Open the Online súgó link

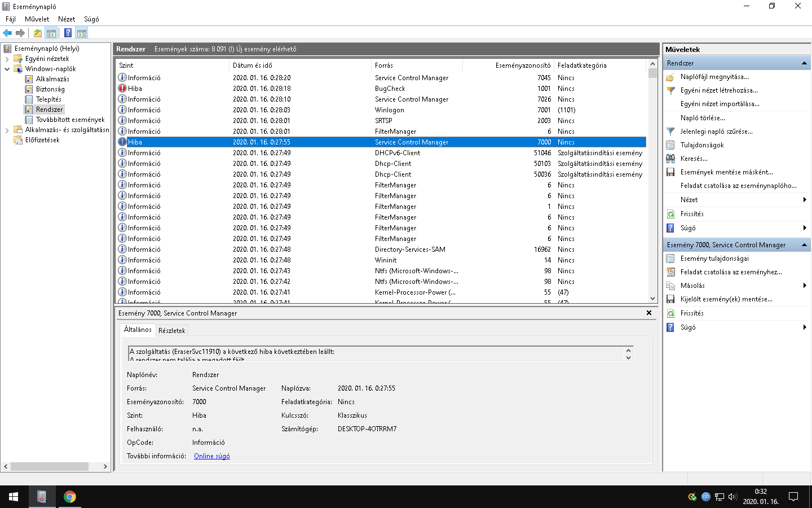click(x=212, y=456)
